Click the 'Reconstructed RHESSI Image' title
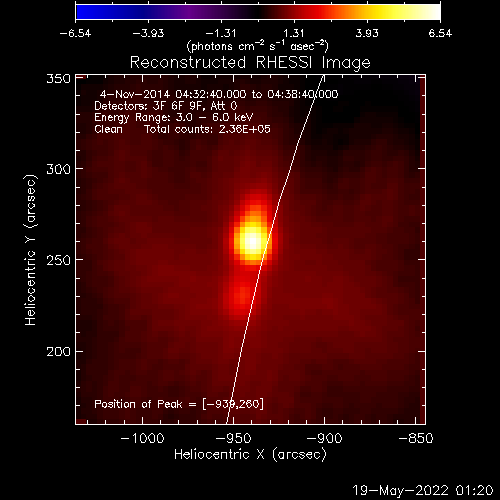This screenshot has height=500, width=500. 250,63
